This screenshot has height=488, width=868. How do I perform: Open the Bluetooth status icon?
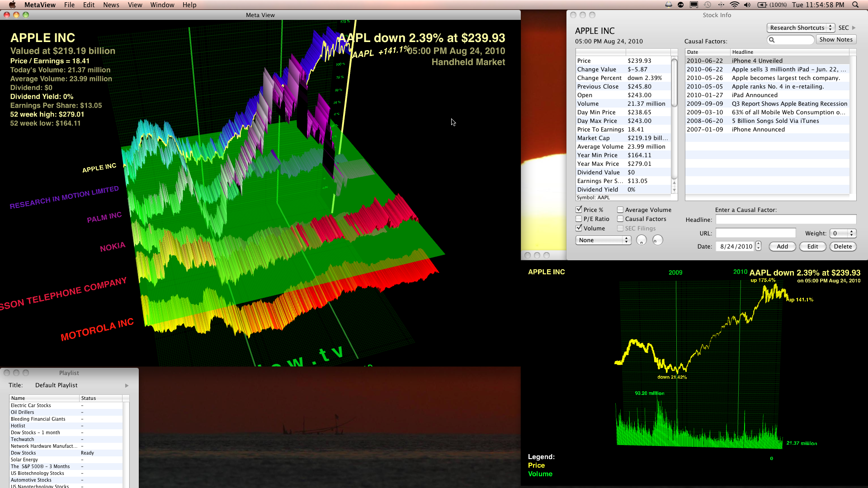pos(721,5)
